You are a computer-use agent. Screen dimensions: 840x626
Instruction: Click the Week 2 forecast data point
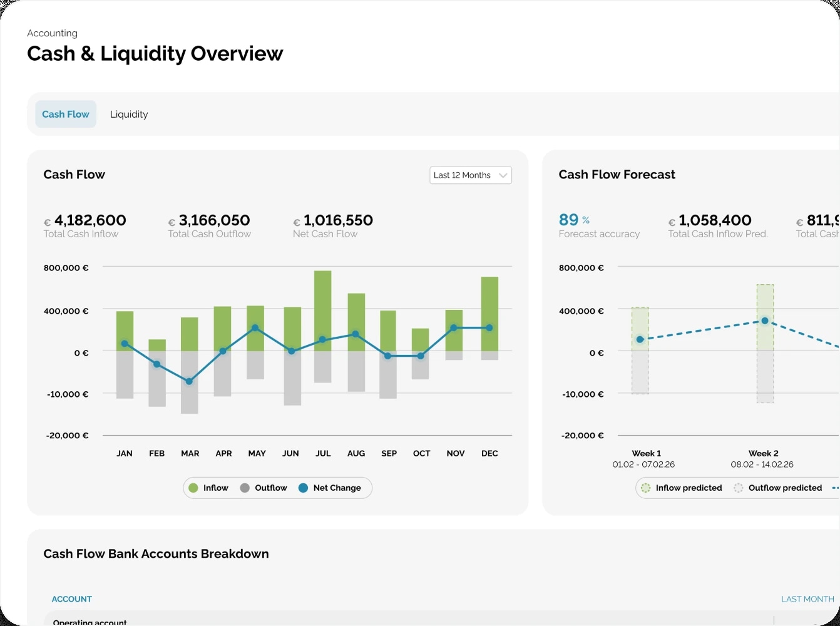(x=765, y=321)
